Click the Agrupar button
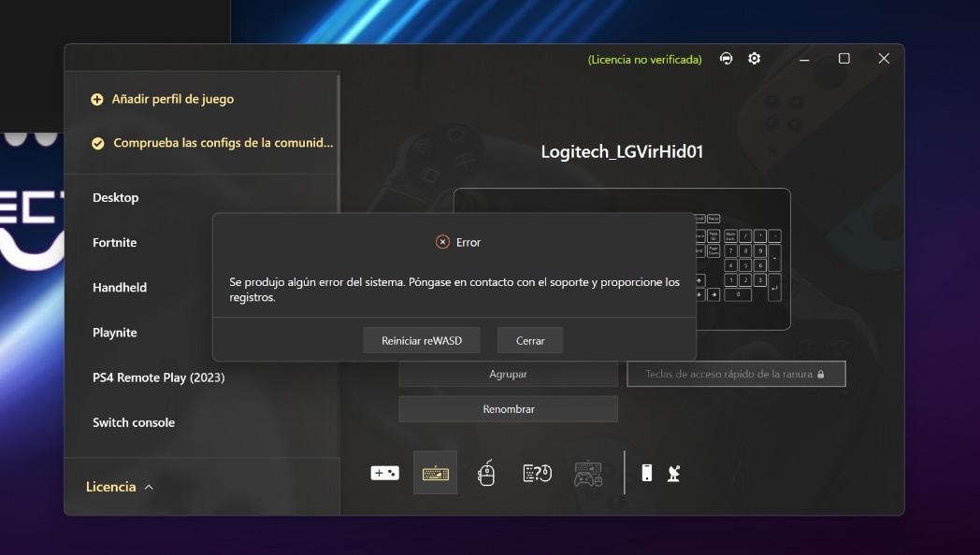This screenshot has width=980, height=555. pos(508,374)
